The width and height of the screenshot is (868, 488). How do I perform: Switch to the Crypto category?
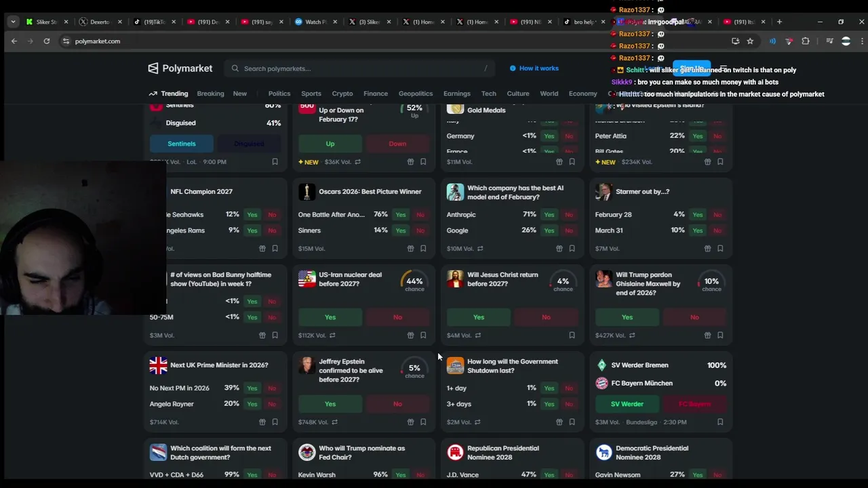coord(342,94)
